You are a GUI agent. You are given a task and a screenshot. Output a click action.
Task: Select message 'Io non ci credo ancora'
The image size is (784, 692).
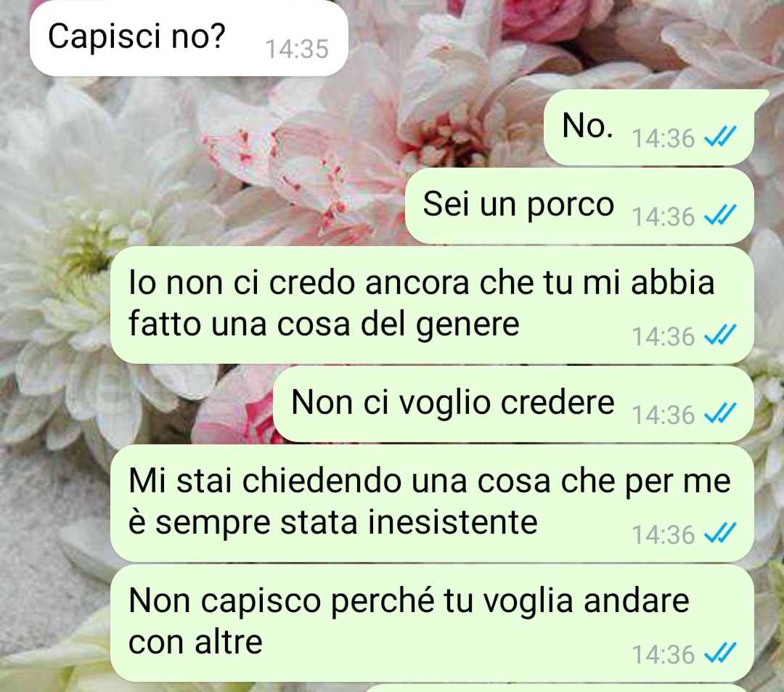coord(432,304)
